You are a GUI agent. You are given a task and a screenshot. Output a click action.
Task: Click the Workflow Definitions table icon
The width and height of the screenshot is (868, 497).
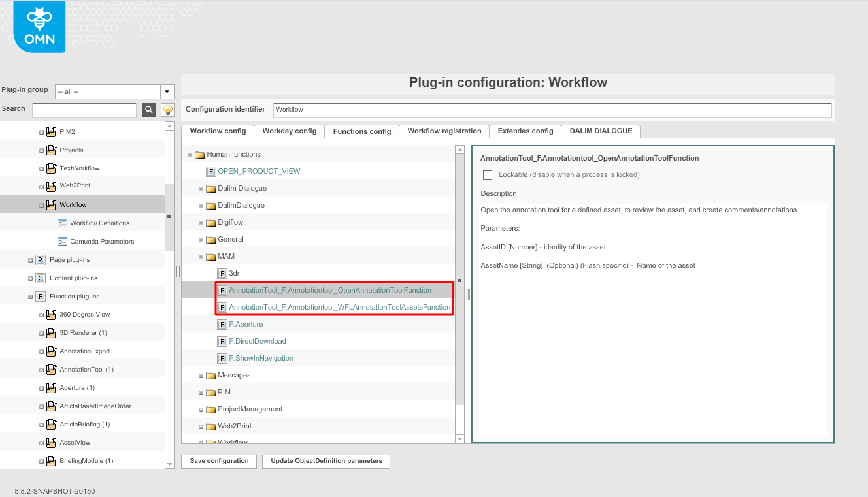63,223
